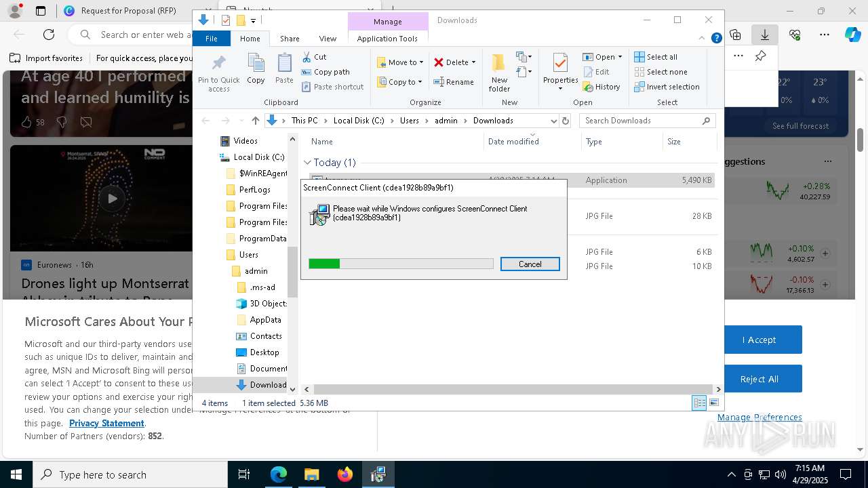The image size is (868, 488).
Task: Select the Home ribbon tab
Action: coord(250,39)
